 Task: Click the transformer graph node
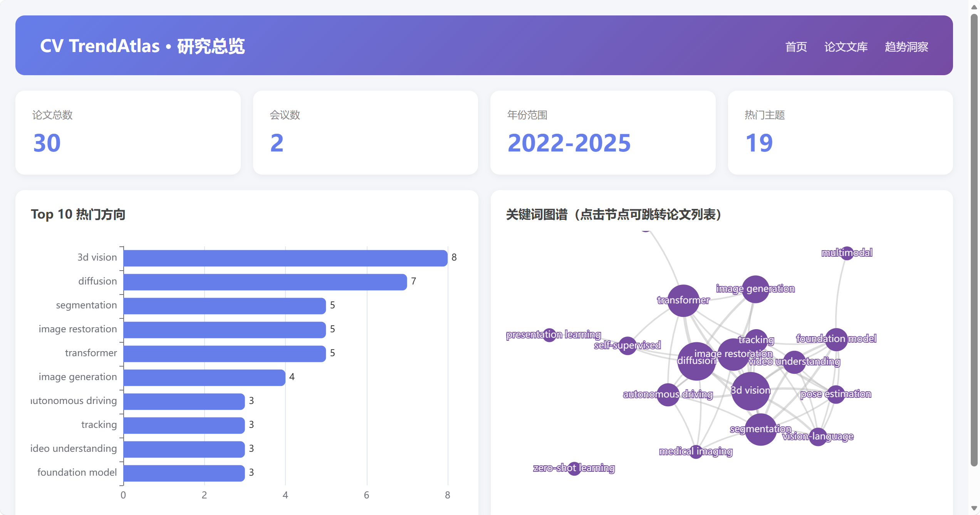[683, 301]
